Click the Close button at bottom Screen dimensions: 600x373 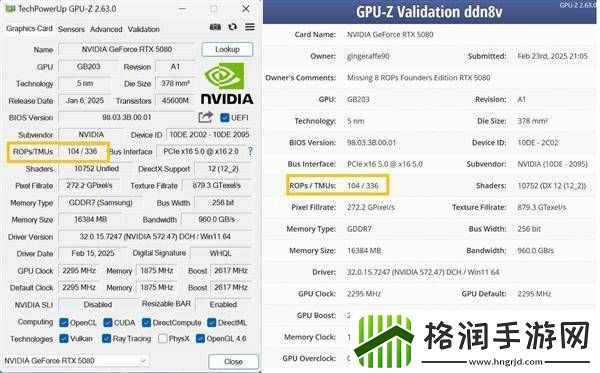(x=233, y=362)
